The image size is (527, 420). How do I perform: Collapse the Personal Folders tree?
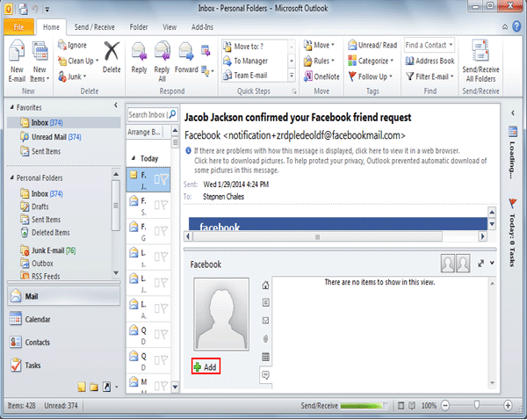point(11,177)
